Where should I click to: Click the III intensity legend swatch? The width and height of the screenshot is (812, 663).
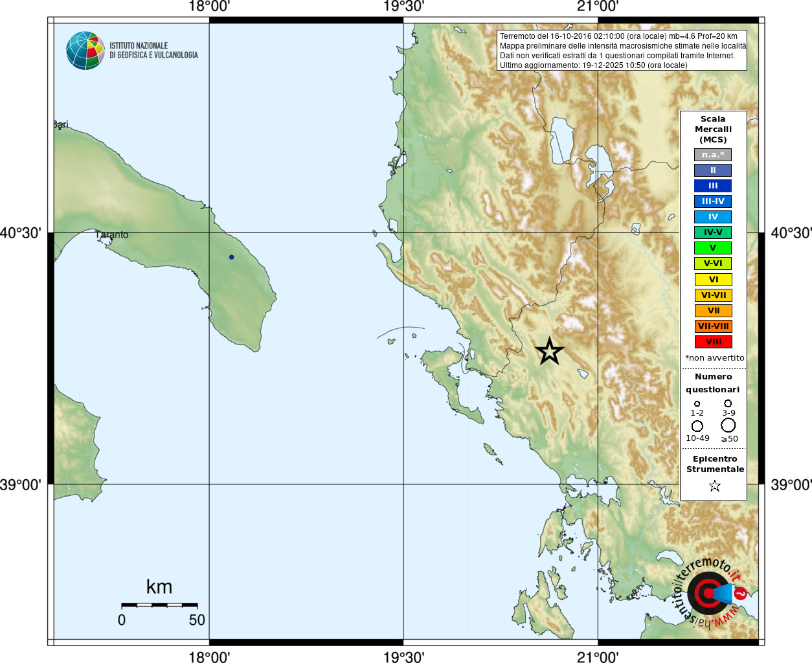coord(713,186)
